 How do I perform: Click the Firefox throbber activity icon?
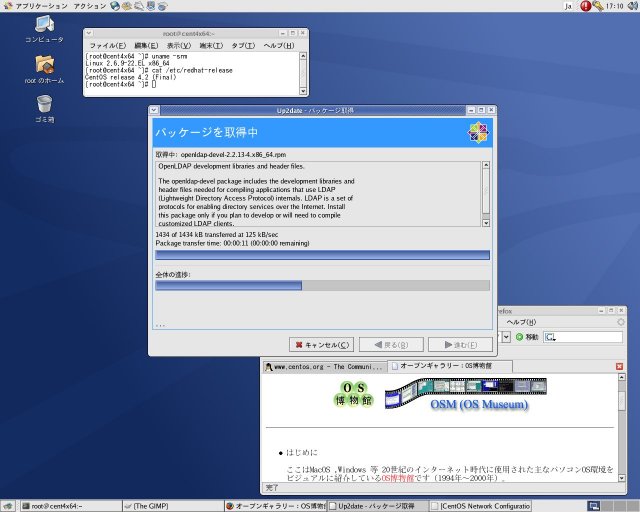620,322
